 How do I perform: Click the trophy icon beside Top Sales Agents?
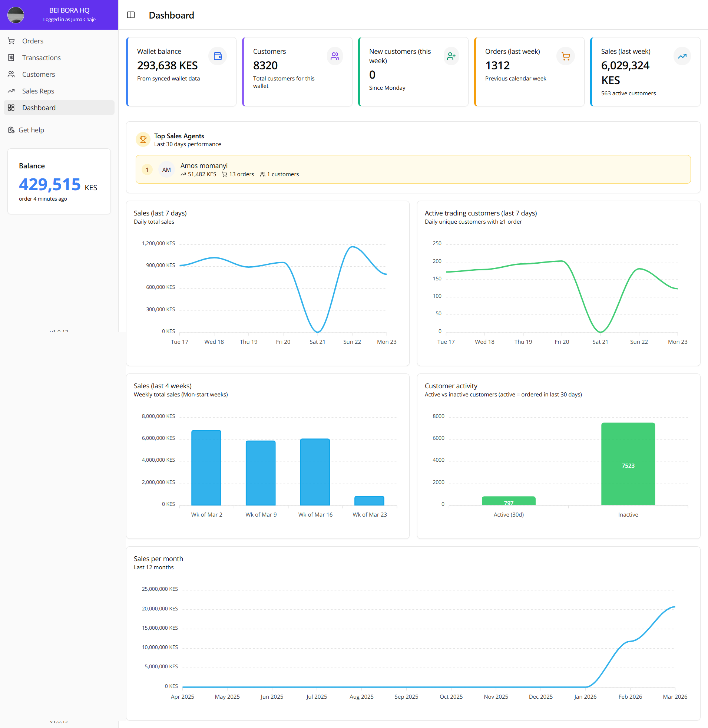click(143, 139)
